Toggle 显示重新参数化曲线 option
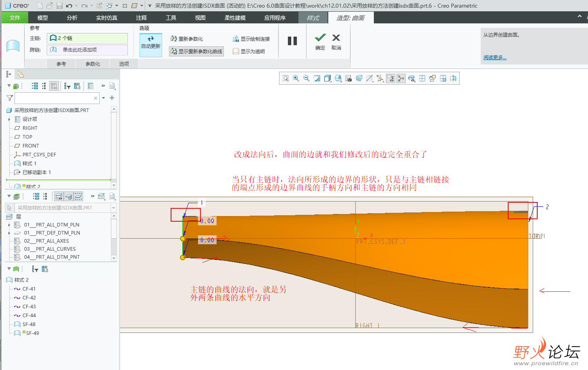Screen dimensions: 588x370 [x=196, y=51]
